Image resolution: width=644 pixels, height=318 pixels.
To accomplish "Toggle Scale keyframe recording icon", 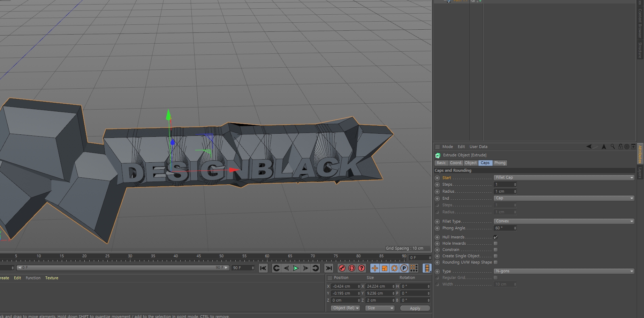I will click(384, 268).
